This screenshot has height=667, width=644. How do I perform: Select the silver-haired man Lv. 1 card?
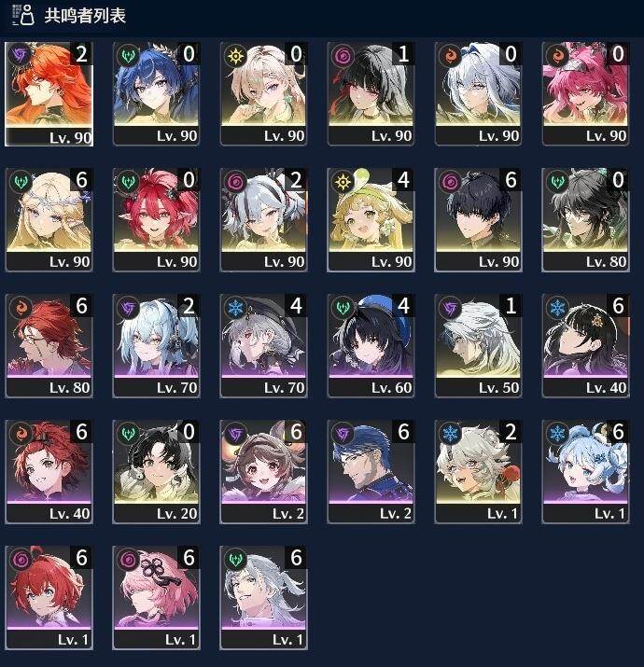pyautogui.click(x=263, y=598)
